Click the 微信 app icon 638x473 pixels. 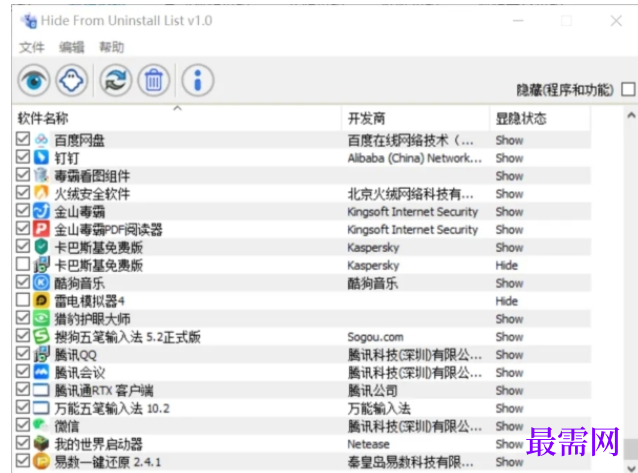[41, 426]
